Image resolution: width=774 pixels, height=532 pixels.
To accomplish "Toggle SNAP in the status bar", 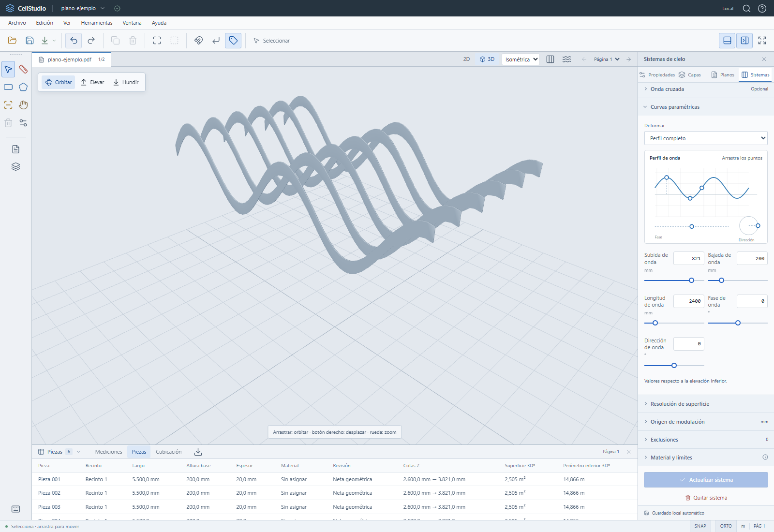I will [700, 526].
